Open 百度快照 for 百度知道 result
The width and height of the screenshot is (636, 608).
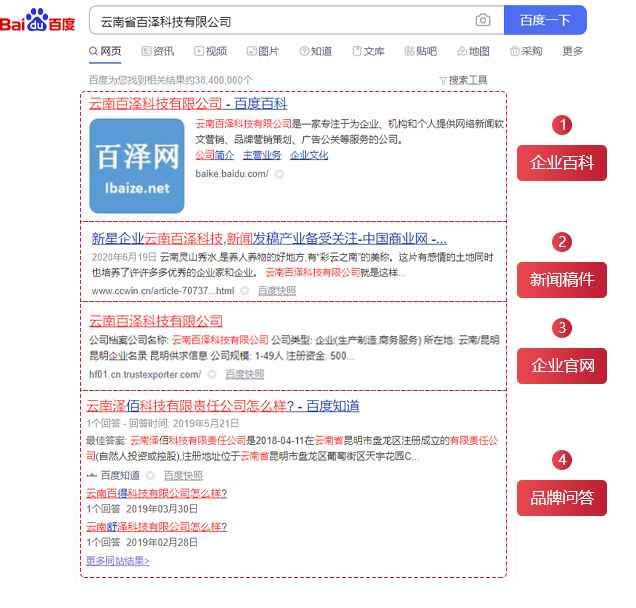183,475
